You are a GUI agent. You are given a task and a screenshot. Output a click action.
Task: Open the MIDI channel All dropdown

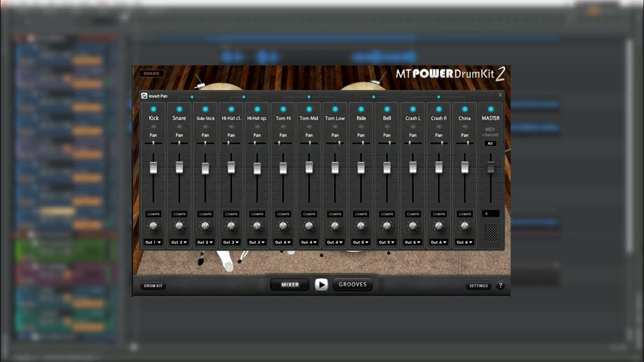click(491, 143)
